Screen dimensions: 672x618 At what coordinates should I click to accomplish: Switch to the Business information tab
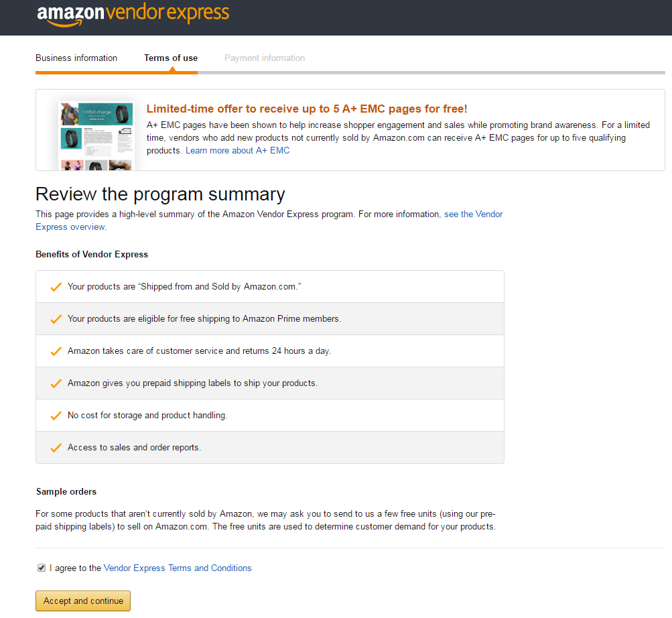coord(76,58)
